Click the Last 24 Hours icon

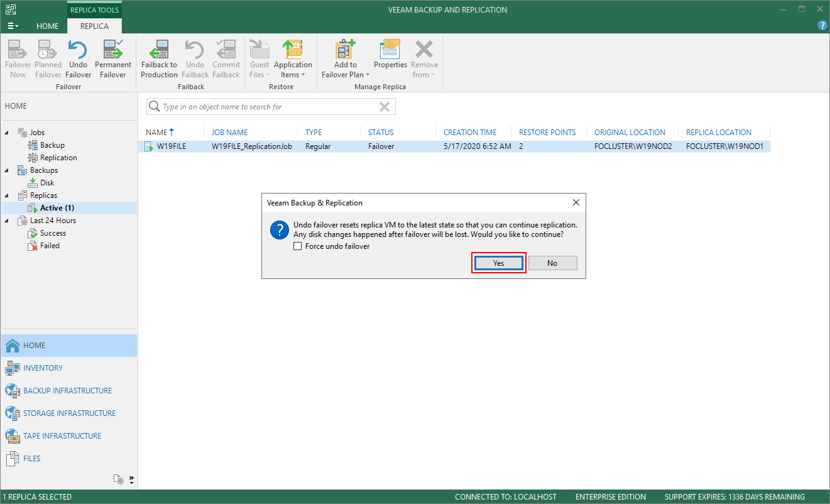[x=22, y=221]
